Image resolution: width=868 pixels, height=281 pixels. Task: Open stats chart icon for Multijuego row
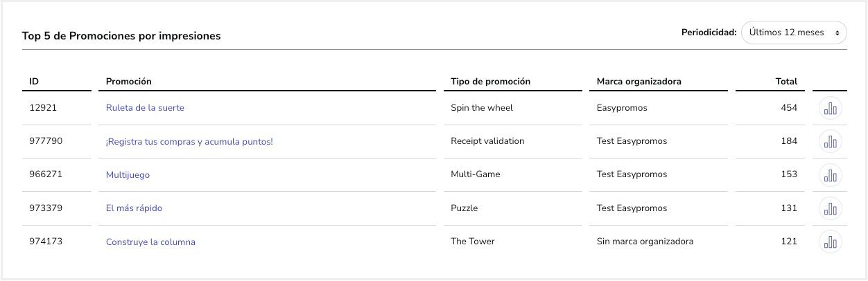830,175
